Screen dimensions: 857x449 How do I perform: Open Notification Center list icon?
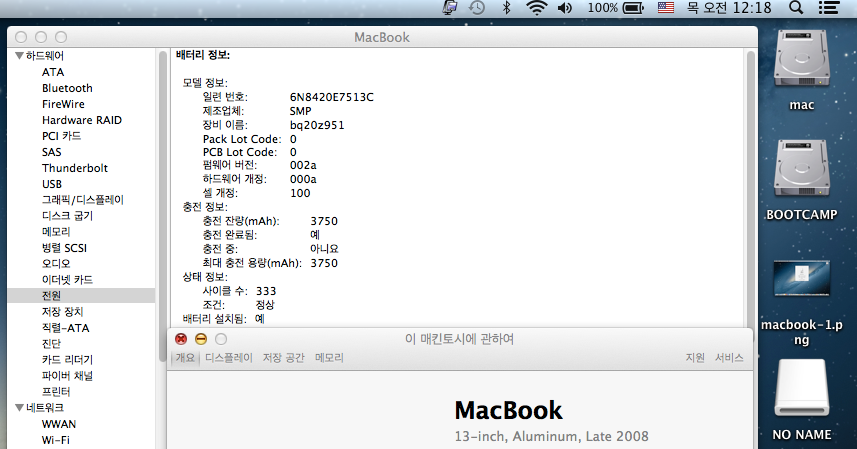[x=828, y=8]
